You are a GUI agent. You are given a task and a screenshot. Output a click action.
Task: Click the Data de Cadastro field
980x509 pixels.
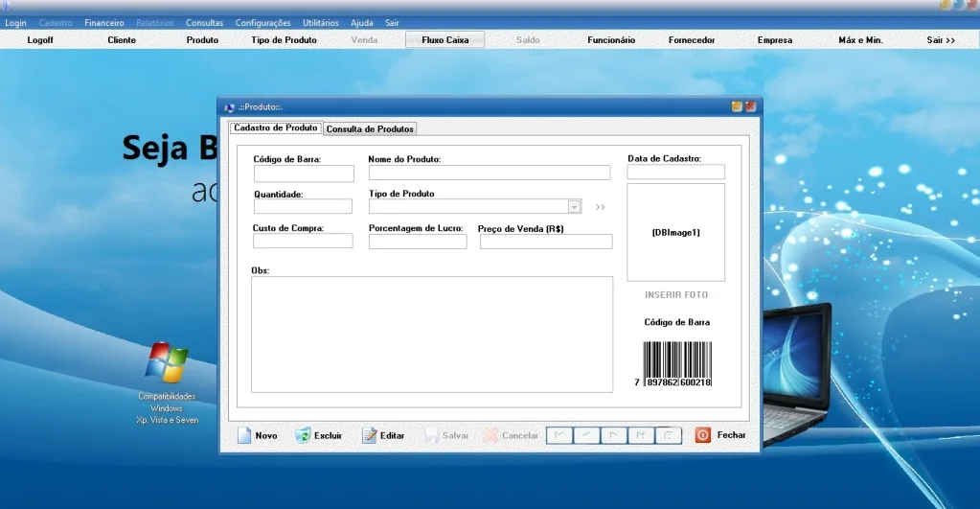coord(676,172)
